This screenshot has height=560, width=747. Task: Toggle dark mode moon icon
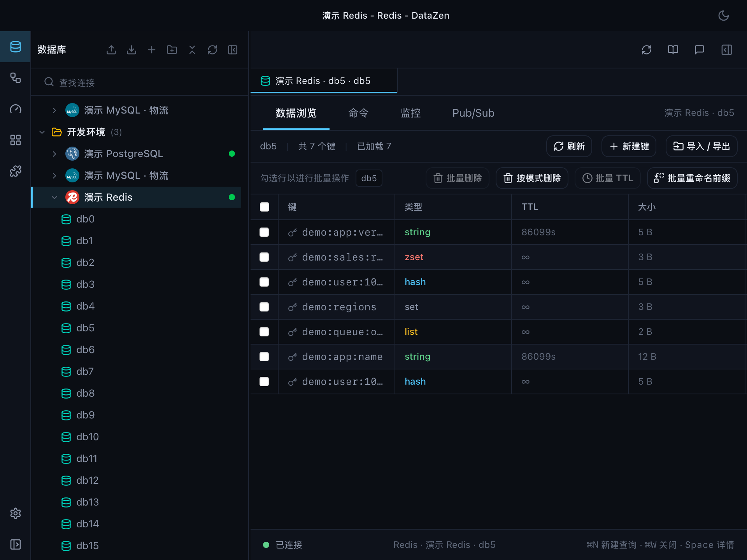723,16
